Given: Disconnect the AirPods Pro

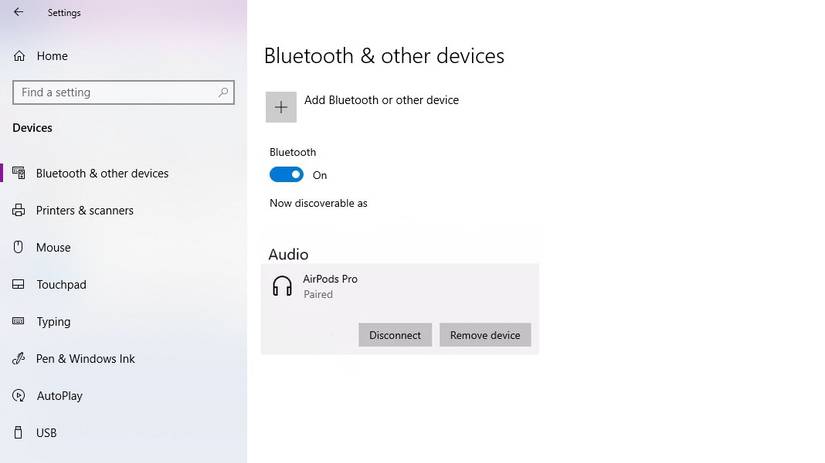Looking at the screenshot, I should (395, 335).
